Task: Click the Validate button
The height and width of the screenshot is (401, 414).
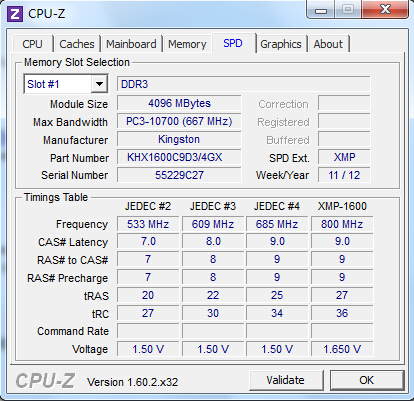Action: click(x=285, y=380)
